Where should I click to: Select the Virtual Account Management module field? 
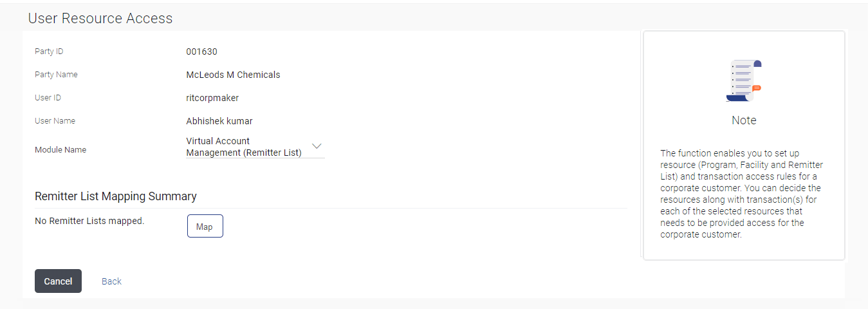pos(245,147)
